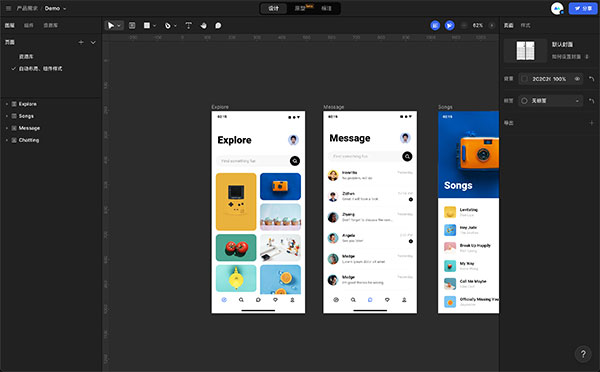The height and width of the screenshot is (372, 600).
Task: Open the 页面 tab in right panel
Action: pos(509,25)
